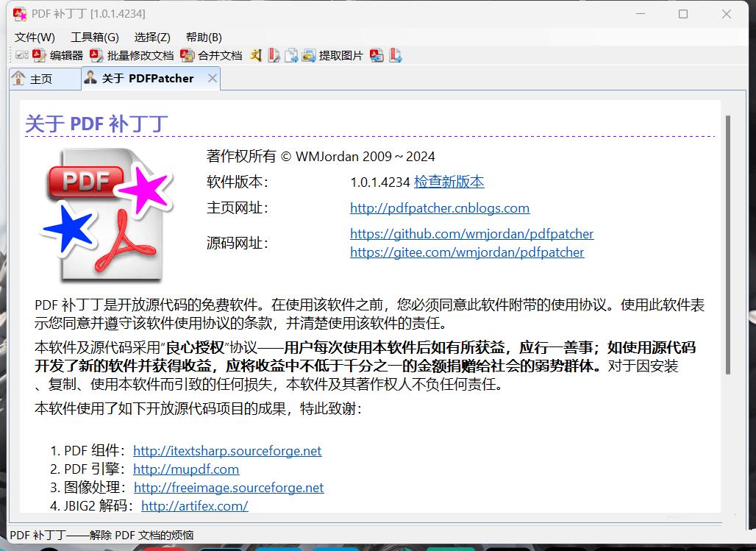Open the pdfpatcher.cnblogs.com homepage link

coord(439,208)
